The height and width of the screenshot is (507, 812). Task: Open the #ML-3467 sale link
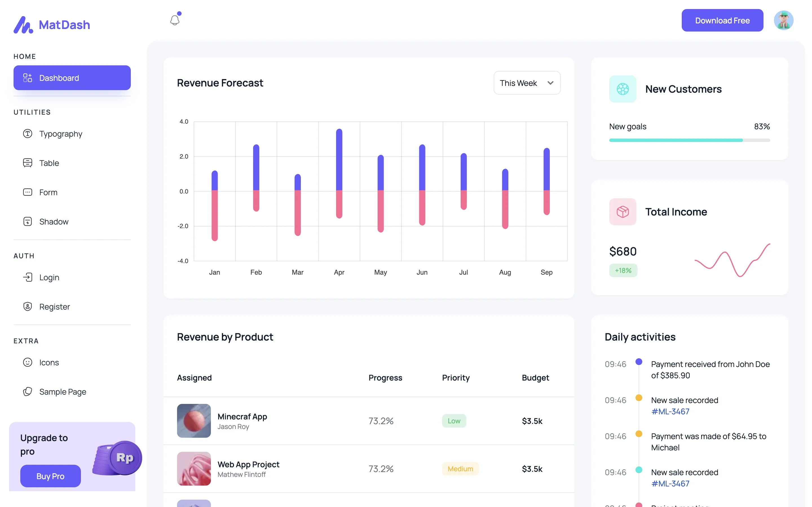click(670, 411)
